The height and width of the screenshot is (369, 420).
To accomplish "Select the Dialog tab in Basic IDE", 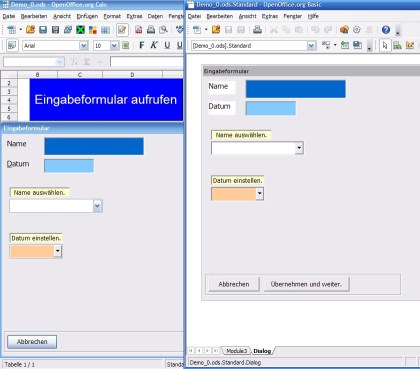I will [262, 351].
